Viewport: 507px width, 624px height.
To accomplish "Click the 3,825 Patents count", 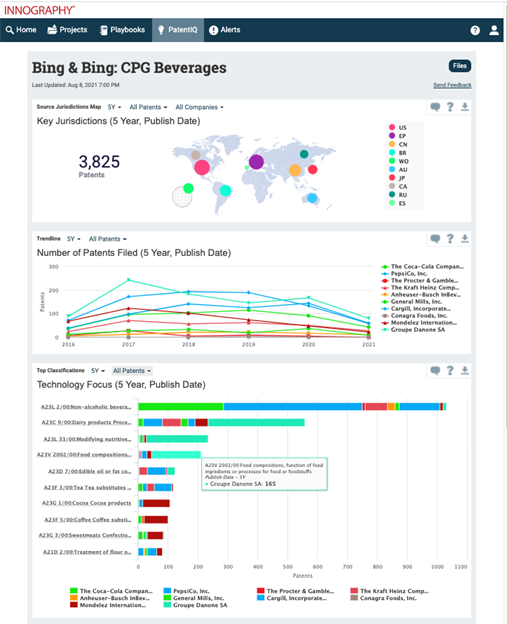I will pos(99,166).
